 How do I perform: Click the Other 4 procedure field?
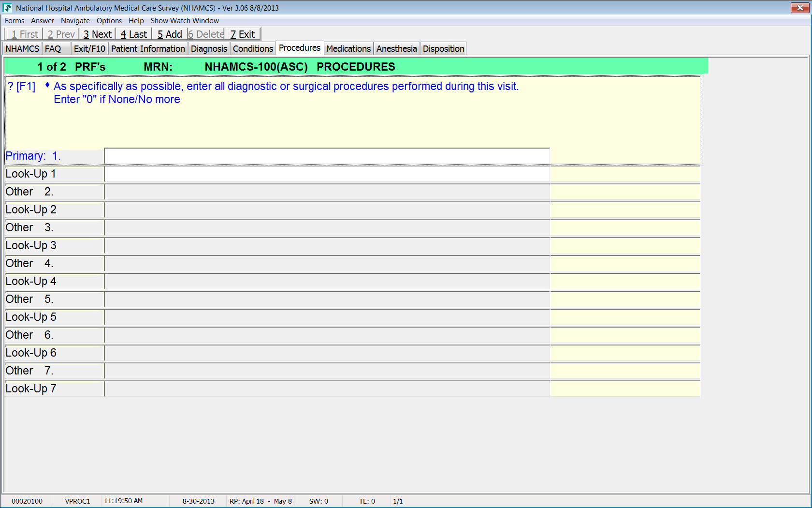coord(327,264)
